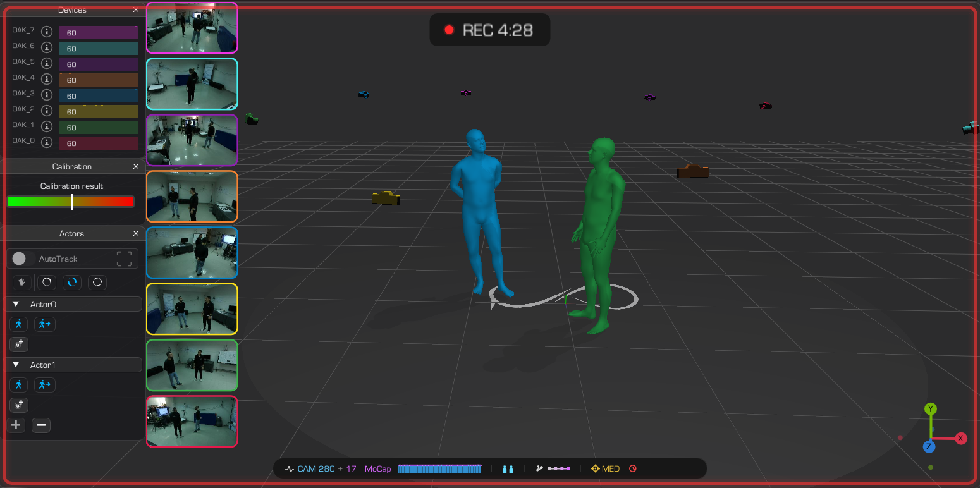Screen dimensions: 980x488
Task: Select the orange camera marker in viewport
Action: tap(692, 171)
